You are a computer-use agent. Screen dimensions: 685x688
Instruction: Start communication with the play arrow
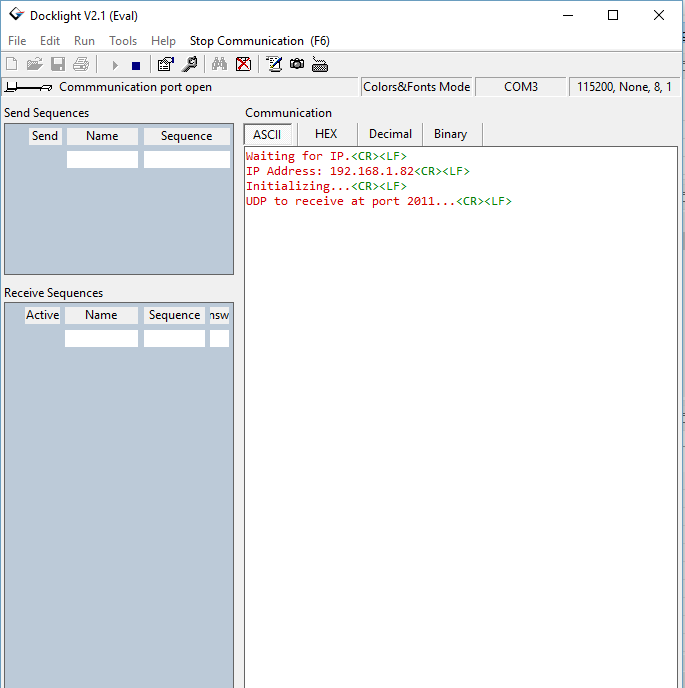coord(115,65)
